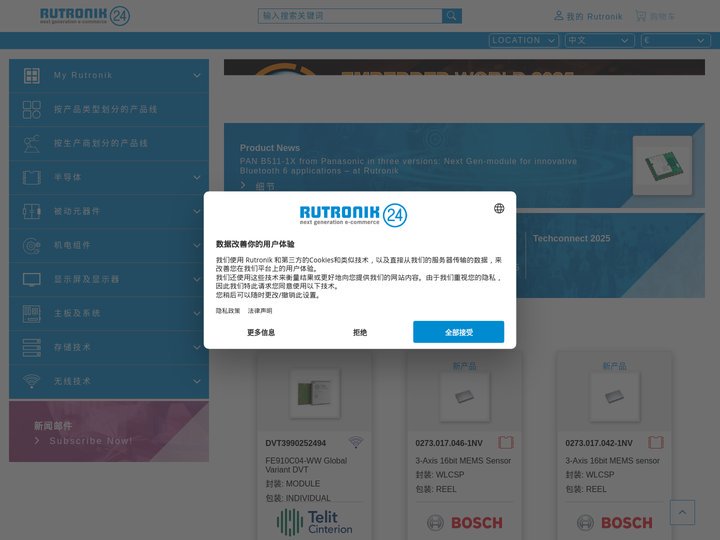Viewport: 720px width, 540px height.
Task: Expand the 显示屏及显示器 chevron
Action: [x=197, y=279]
